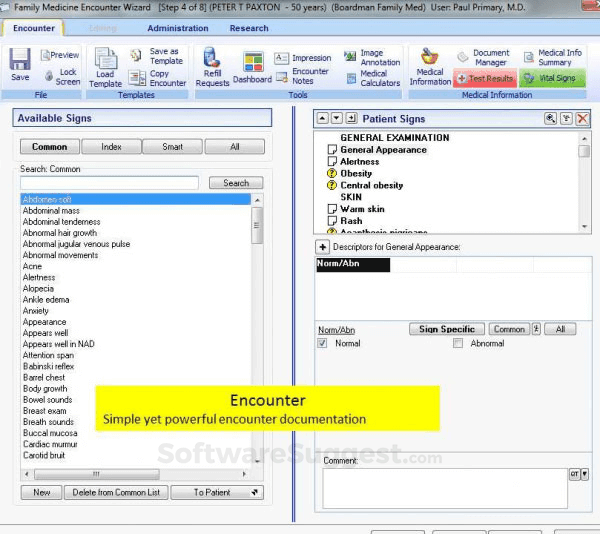600x534 pixels.
Task: Open Encounter Notes
Action: tap(303, 76)
